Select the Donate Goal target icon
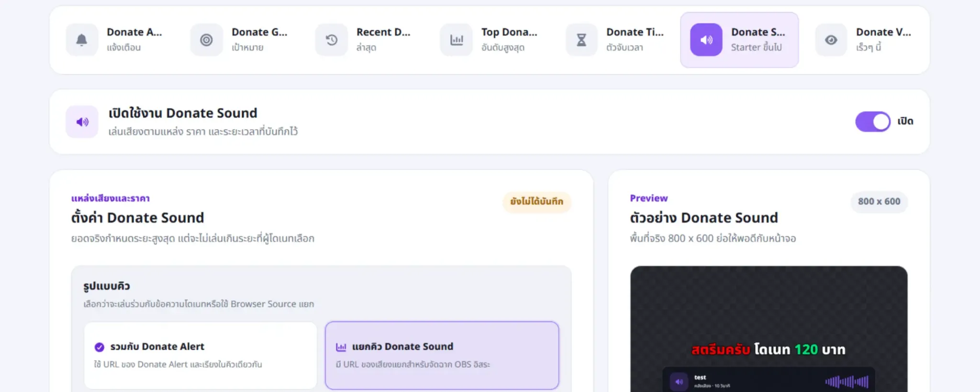Image resolution: width=980 pixels, height=392 pixels. 206,40
